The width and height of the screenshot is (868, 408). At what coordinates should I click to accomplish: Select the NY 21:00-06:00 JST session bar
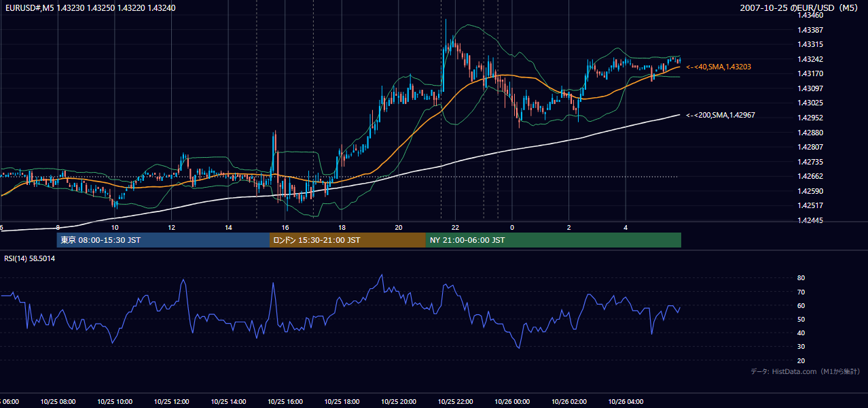click(x=554, y=240)
